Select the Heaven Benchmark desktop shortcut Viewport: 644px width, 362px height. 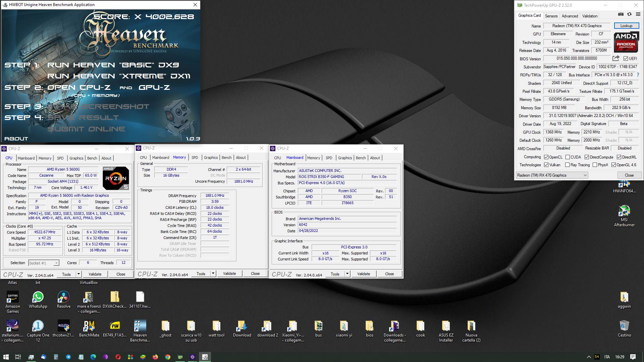[140, 330]
